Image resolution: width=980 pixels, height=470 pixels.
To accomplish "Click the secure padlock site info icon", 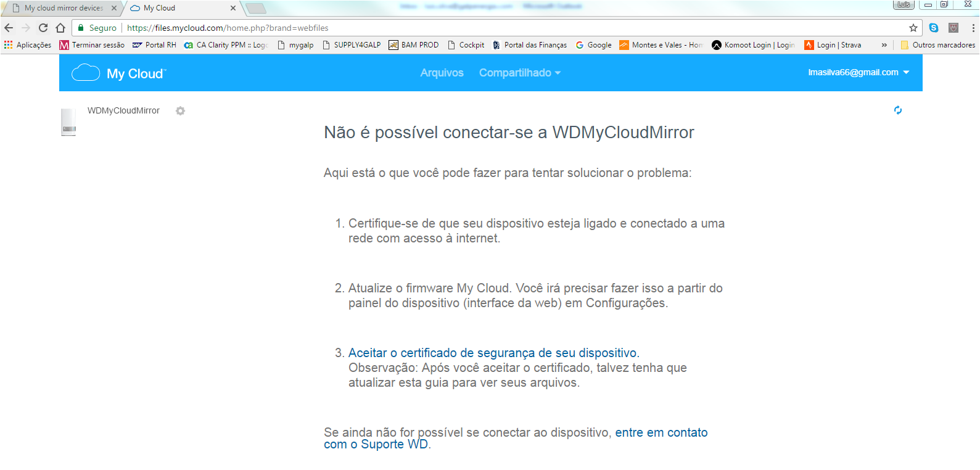I will [x=81, y=28].
